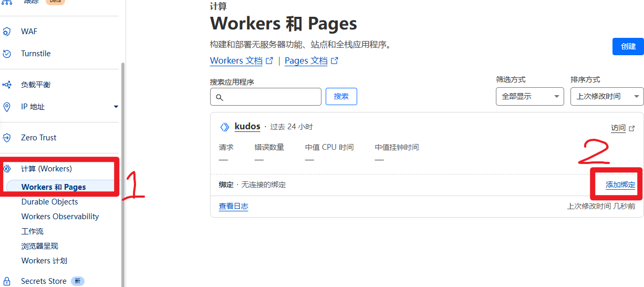
Task: Open the Workers 文档 link
Action: click(x=236, y=61)
